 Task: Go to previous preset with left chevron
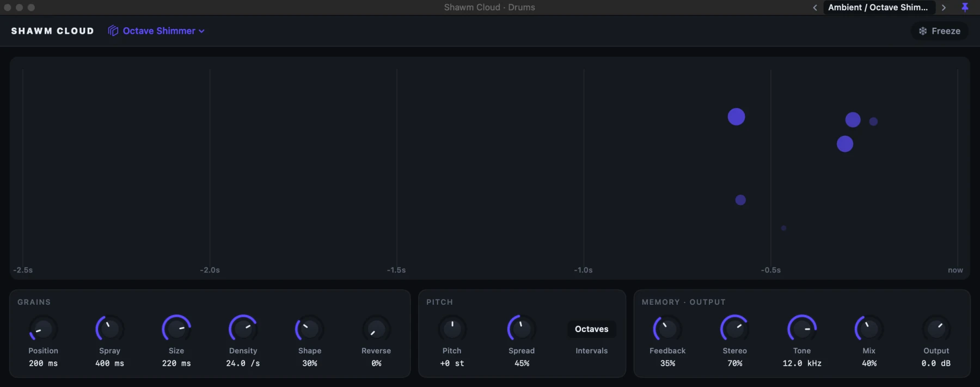tap(815, 8)
